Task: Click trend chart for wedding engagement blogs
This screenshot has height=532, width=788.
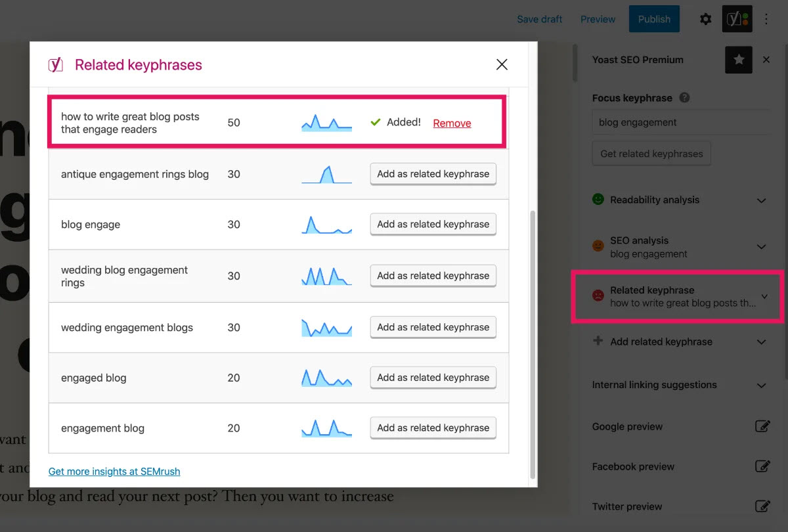Action: click(x=326, y=327)
